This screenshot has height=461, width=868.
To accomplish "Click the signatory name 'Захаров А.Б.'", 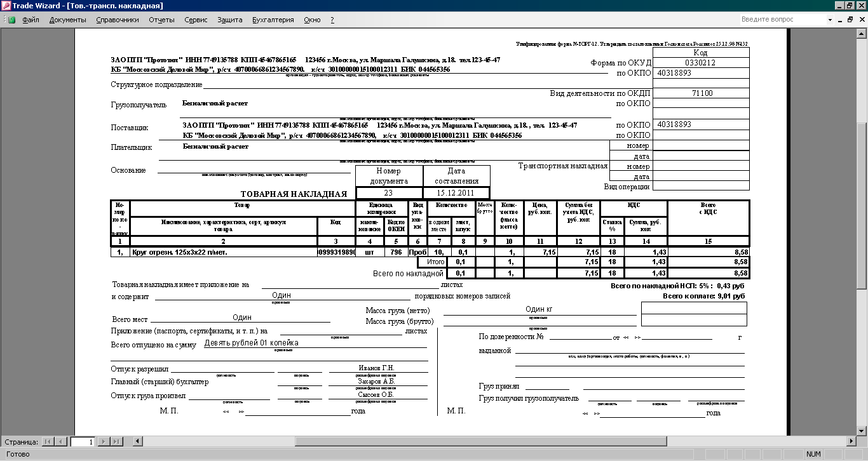I will pyautogui.click(x=376, y=382).
